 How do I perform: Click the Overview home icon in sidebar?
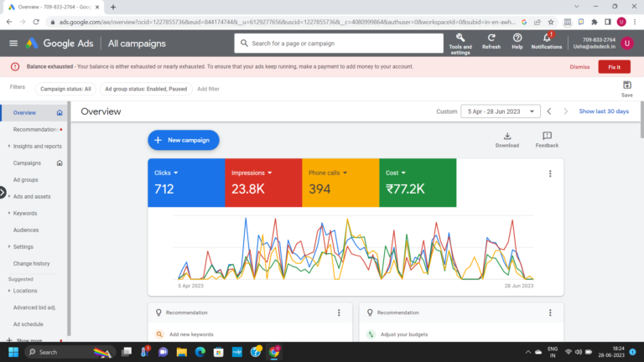coord(60,112)
